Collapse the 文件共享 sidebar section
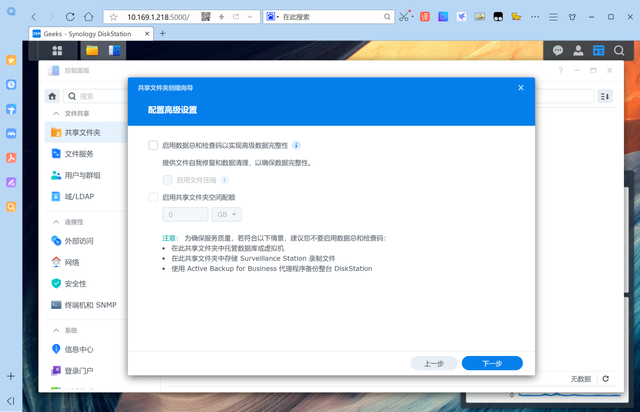Image resolution: width=640 pixels, height=412 pixels. click(x=56, y=114)
